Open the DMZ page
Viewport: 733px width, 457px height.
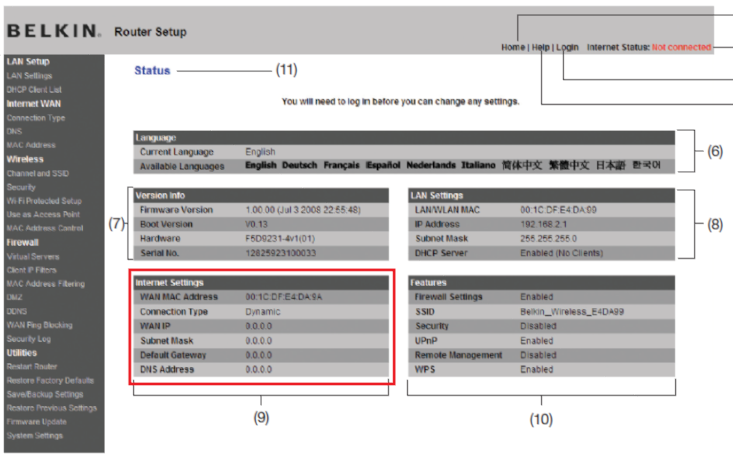[x=14, y=297]
